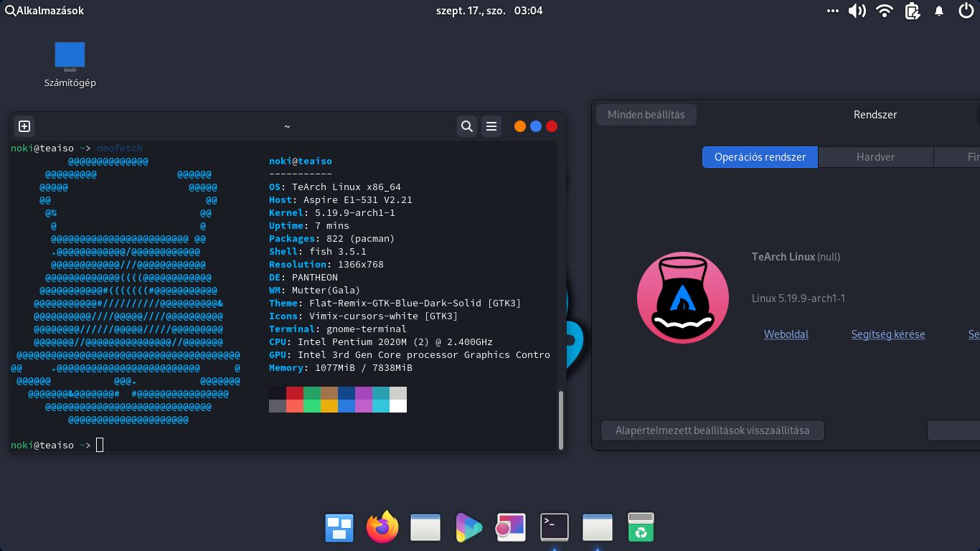
Task: Click the 'Memory: 1077MiB / 7838MiB' line
Action: [x=341, y=367]
